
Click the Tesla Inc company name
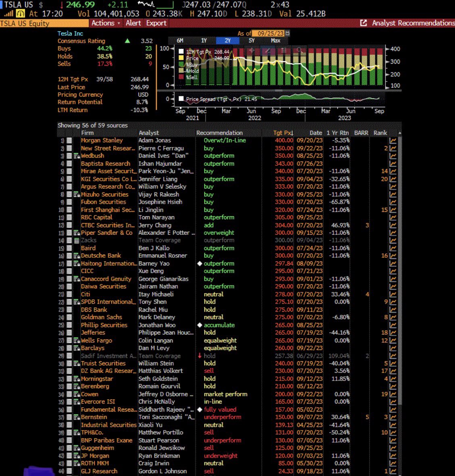[70, 33]
